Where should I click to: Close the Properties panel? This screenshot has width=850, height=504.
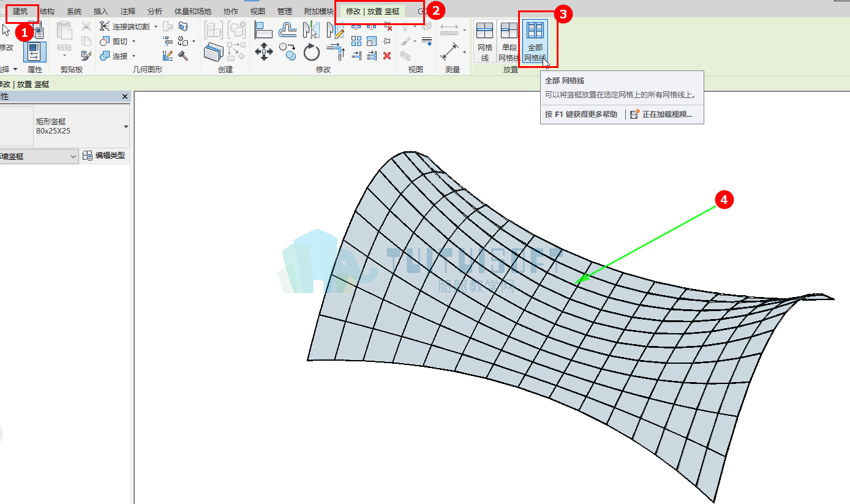125,97
